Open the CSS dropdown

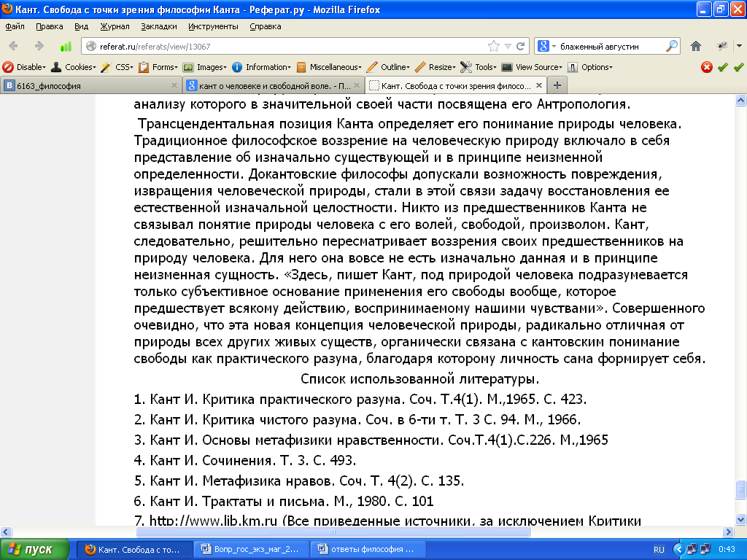[x=117, y=67]
